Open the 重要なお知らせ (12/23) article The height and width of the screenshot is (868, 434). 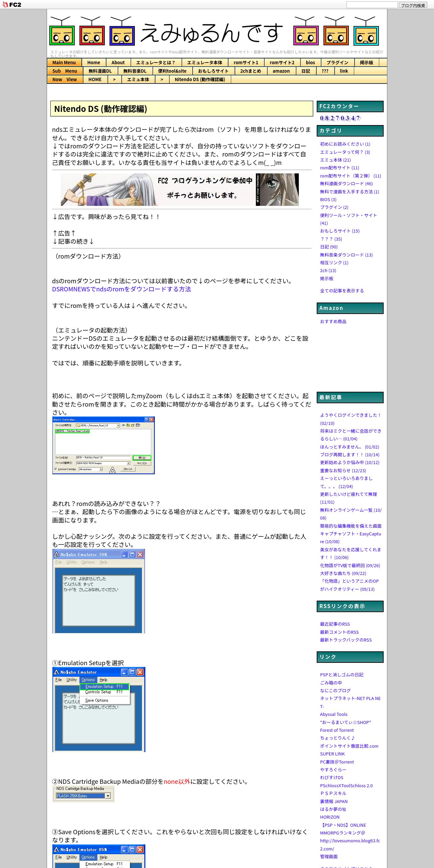pyautogui.click(x=343, y=471)
